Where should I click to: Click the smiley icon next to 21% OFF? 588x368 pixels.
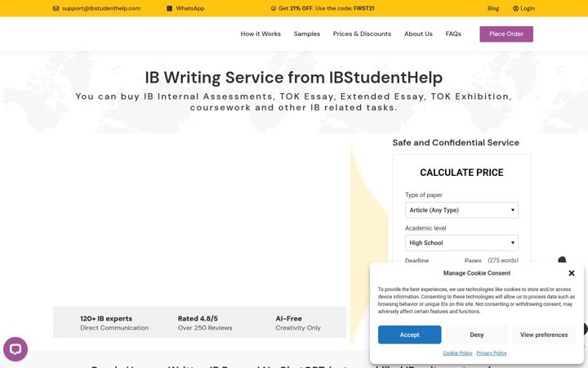(274, 8)
